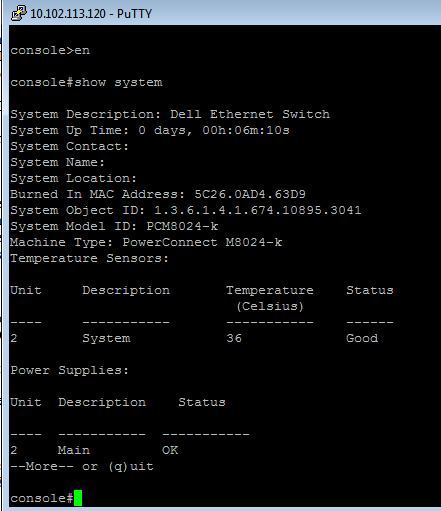Click the 'Main' power supply description
The image size is (441, 511).
pyautogui.click(x=74, y=450)
